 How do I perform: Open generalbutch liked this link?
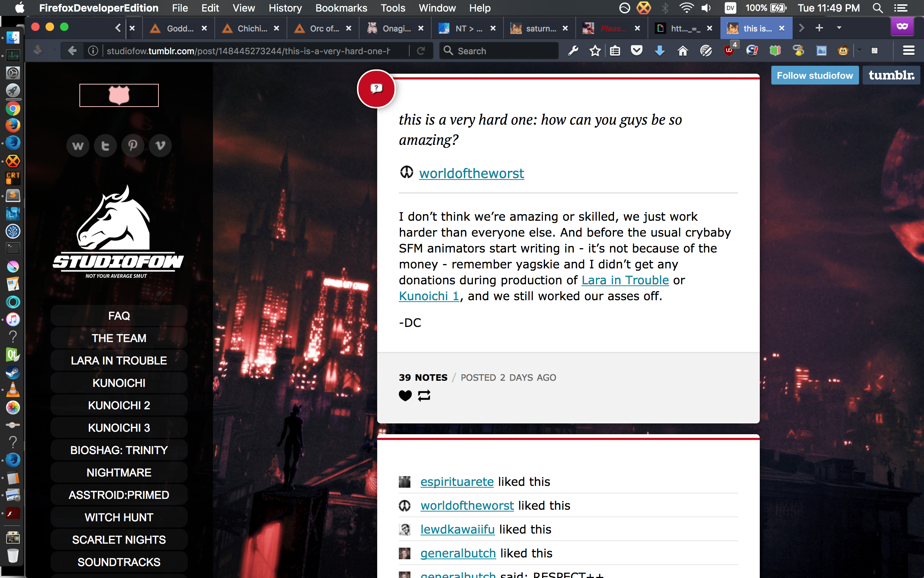click(458, 553)
